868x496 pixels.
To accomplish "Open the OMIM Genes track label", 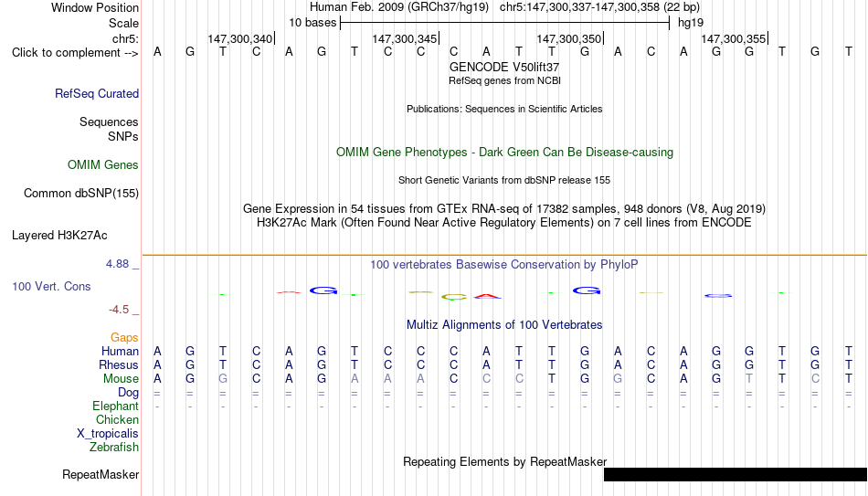I will 102,165.
